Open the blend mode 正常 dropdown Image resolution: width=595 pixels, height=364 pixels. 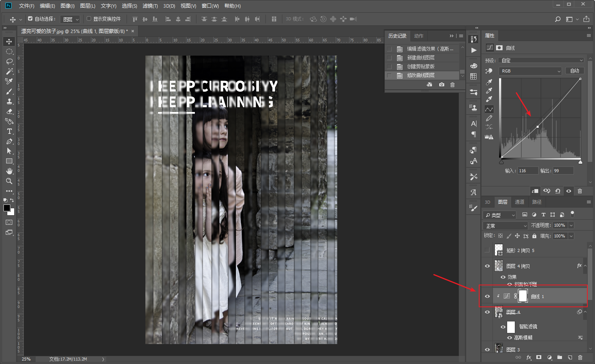506,226
